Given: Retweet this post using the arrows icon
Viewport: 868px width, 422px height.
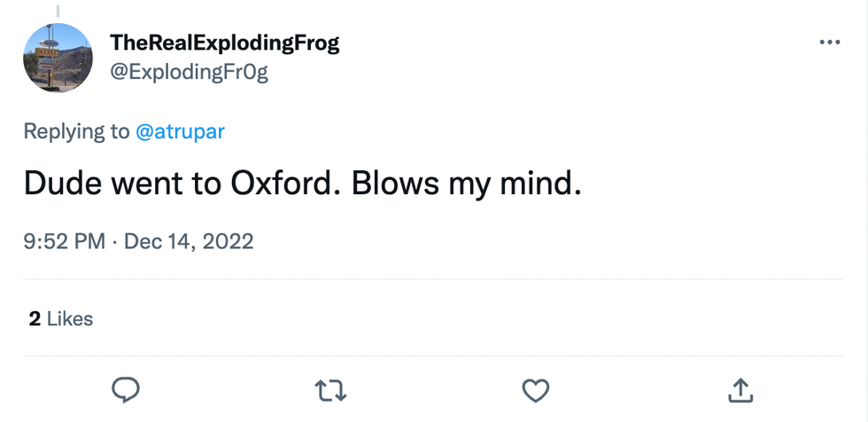Looking at the screenshot, I should [330, 389].
